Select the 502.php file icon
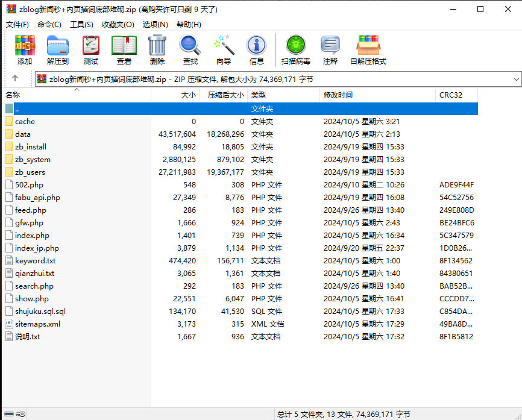522x420 pixels. click(x=9, y=185)
